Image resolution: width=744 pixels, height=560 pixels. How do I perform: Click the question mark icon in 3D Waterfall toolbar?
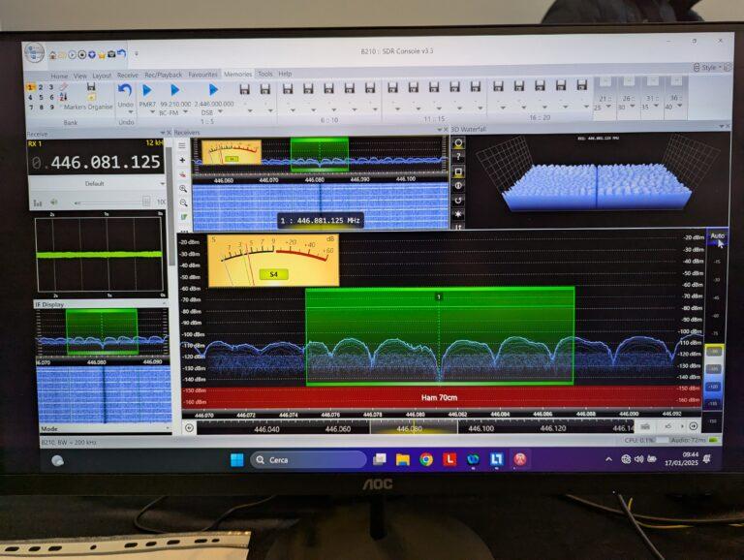point(458,157)
